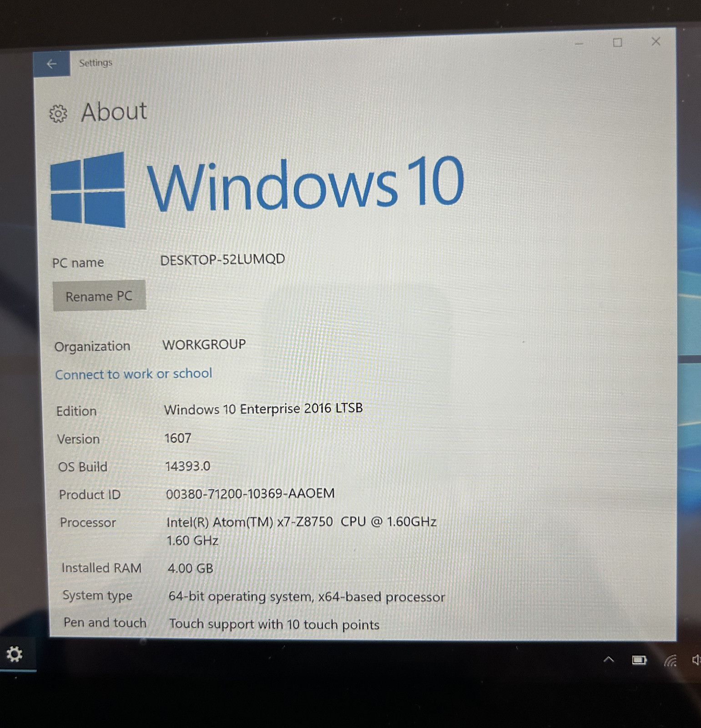Viewport: 701px width, 728px height.
Task: Close the Settings window
Action: [x=656, y=41]
